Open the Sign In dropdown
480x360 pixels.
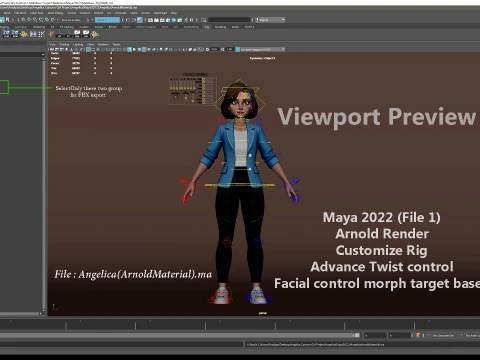point(270,20)
